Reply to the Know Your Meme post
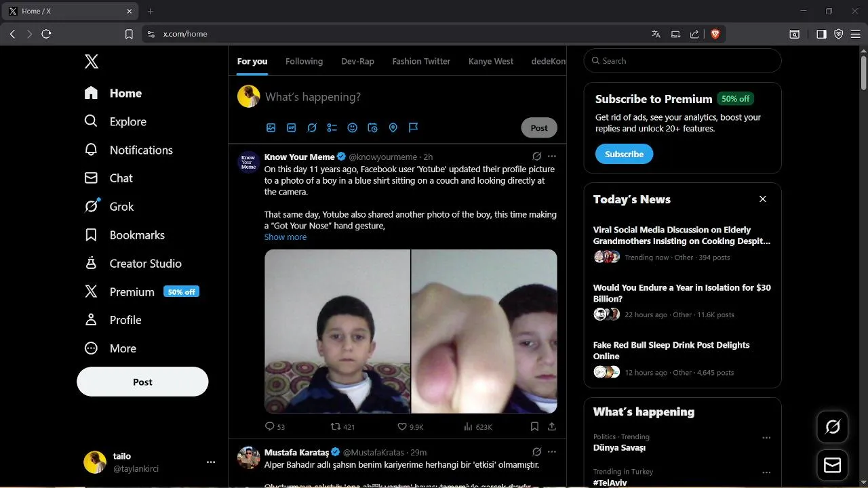Image resolution: width=868 pixels, height=488 pixels. tap(275, 427)
